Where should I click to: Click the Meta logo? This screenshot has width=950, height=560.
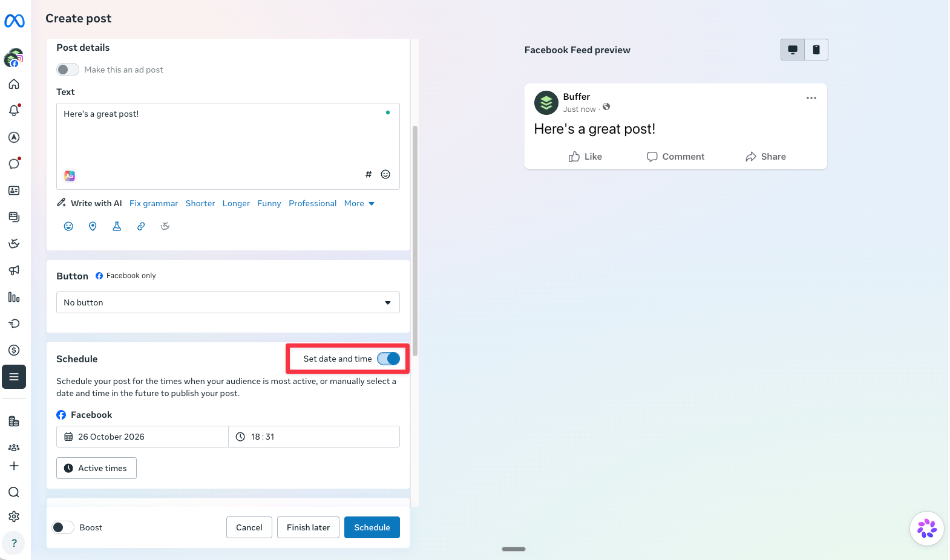point(15,21)
